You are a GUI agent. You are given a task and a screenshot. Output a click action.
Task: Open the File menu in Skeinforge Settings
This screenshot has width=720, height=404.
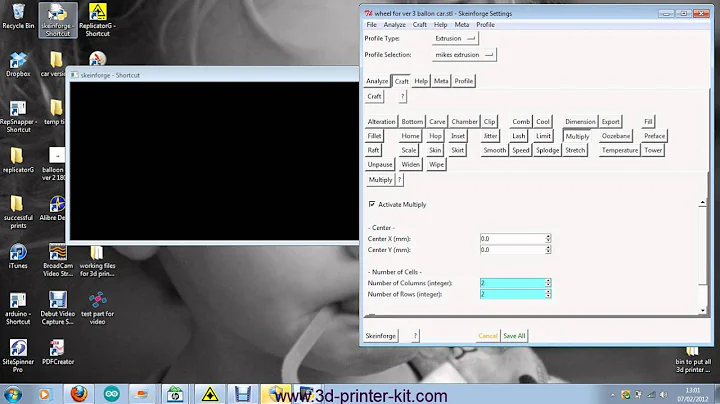pyautogui.click(x=371, y=25)
